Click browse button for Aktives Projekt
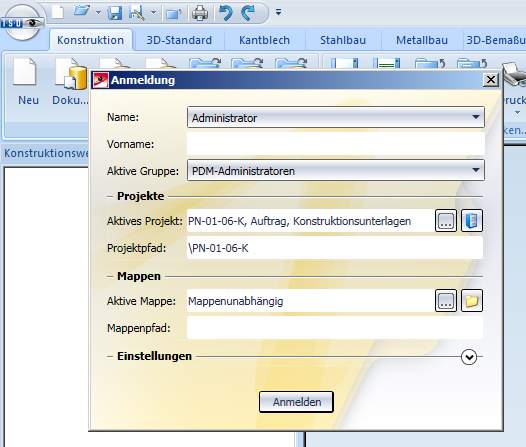 [x=446, y=221]
